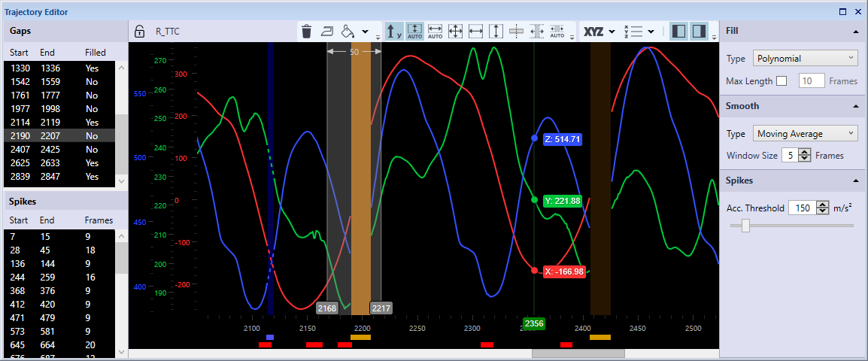Screen dimensions: 868x361
Task: Click the trash delete icon in toolbar
Action: tap(306, 32)
